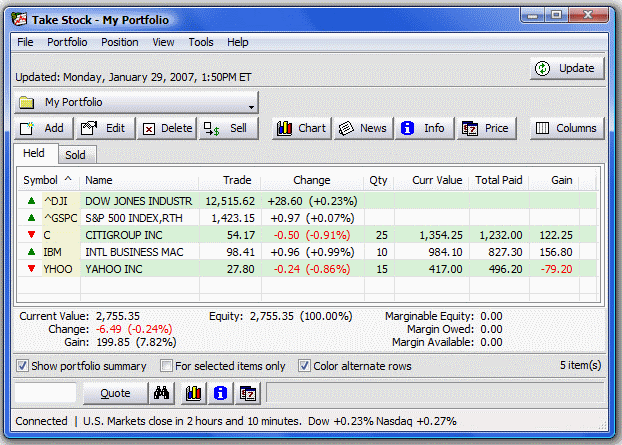Show Info for the selected stock
The image size is (622, 445).
click(x=422, y=128)
